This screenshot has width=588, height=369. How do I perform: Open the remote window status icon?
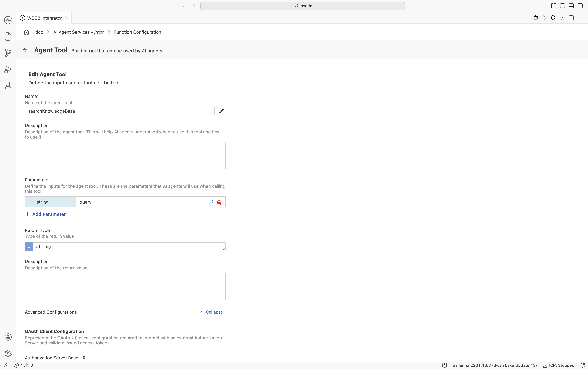(5, 365)
